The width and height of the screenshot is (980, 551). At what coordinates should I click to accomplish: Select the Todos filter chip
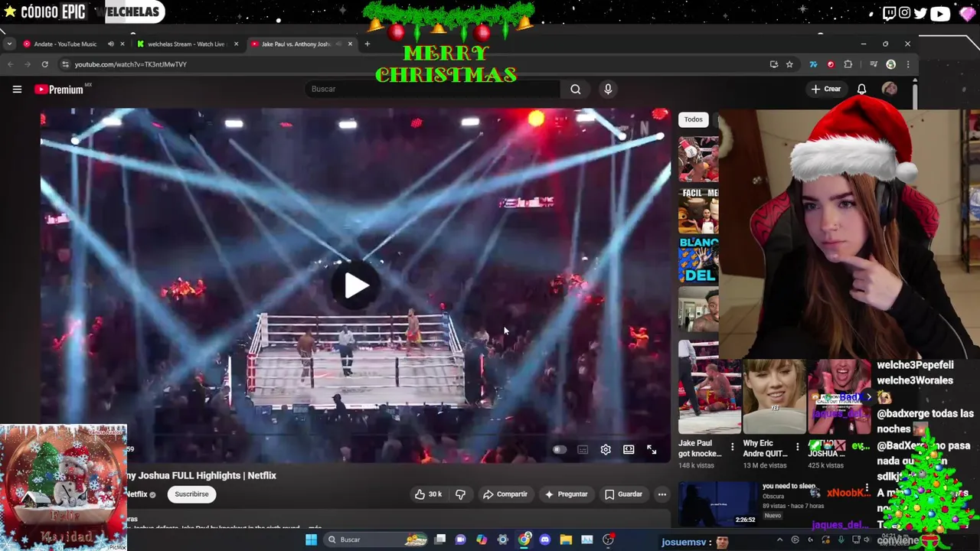[x=694, y=119]
